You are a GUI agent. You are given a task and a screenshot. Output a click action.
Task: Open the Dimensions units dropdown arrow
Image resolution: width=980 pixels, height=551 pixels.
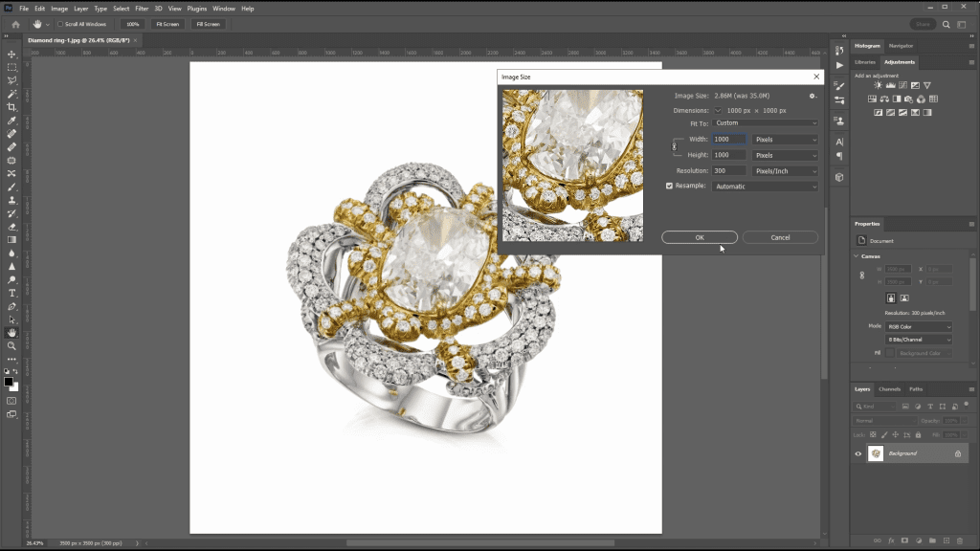pos(718,111)
